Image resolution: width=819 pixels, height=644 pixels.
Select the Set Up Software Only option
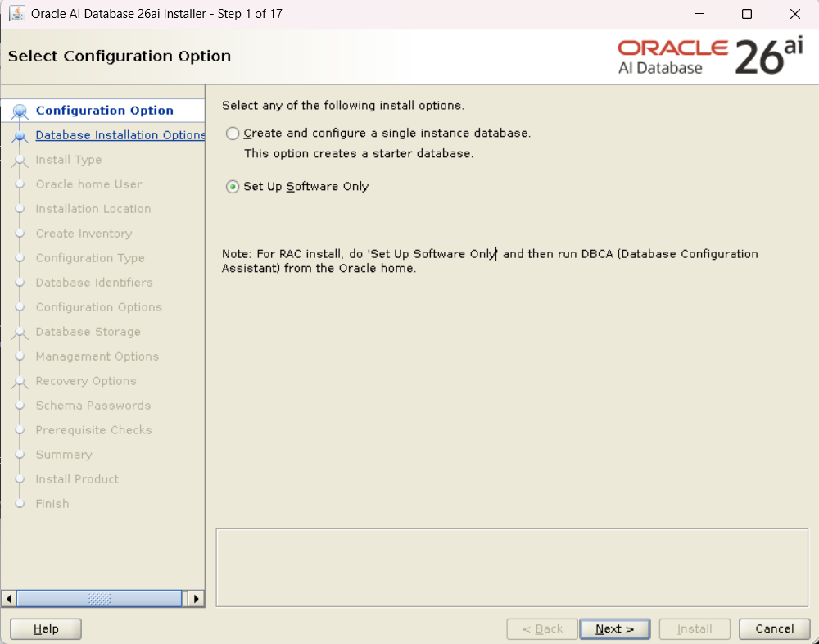pos(233,187)
